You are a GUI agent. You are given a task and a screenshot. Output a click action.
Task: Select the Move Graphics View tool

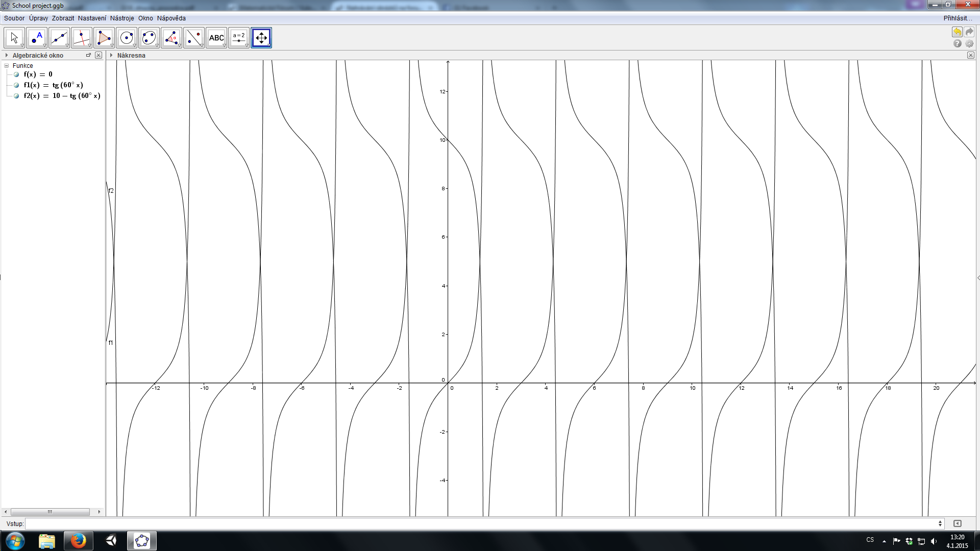click(x=261, y=38)
